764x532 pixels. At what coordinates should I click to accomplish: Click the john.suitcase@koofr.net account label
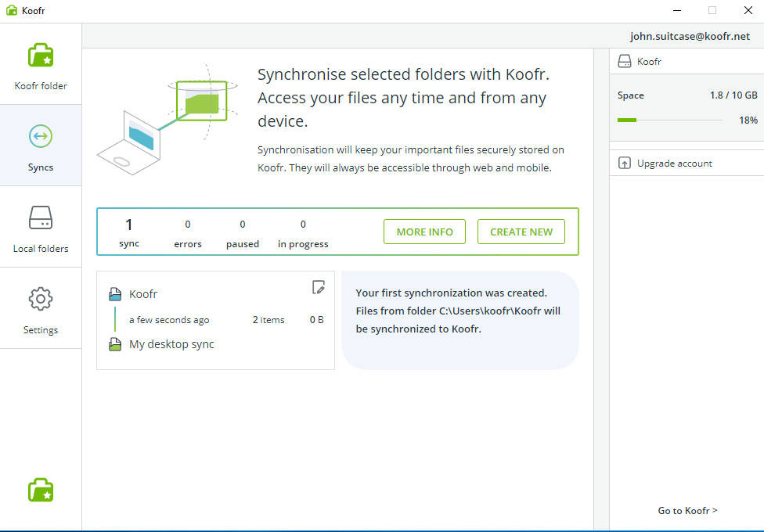click(690, 36)
